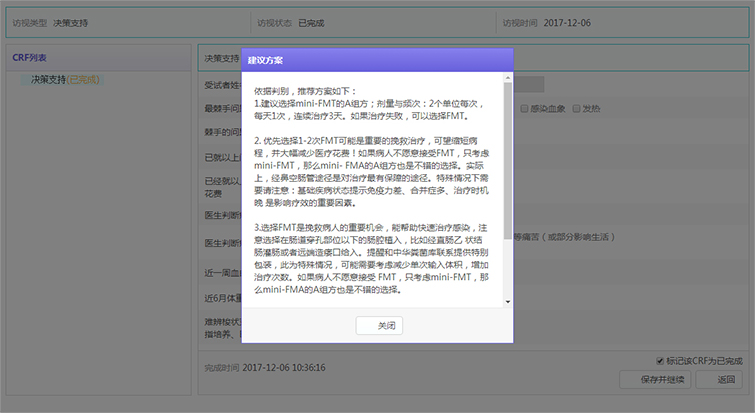Click the 决策支持 form panel header
Image resolution: width=755 pixels, height=413 pixels.
[x=218, y=58]
